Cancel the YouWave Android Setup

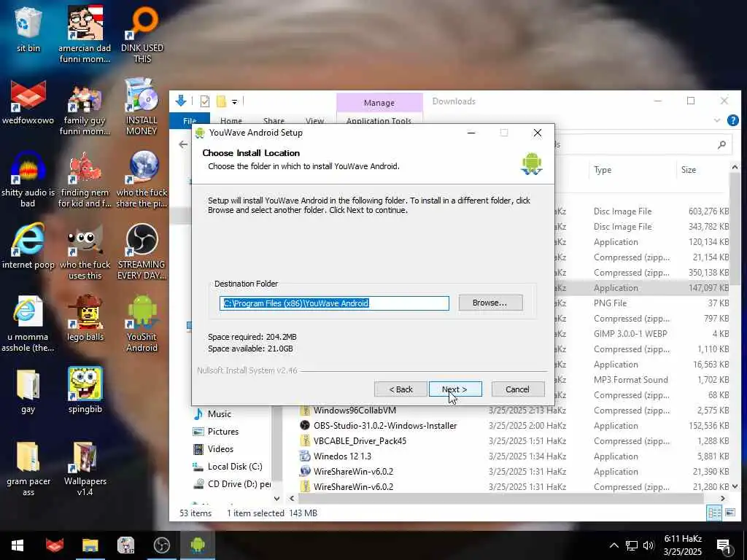518,389
